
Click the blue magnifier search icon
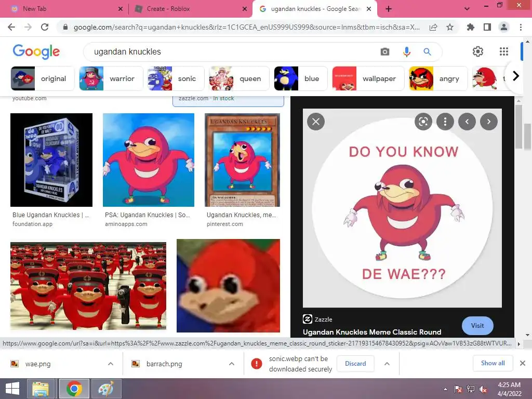427,51
